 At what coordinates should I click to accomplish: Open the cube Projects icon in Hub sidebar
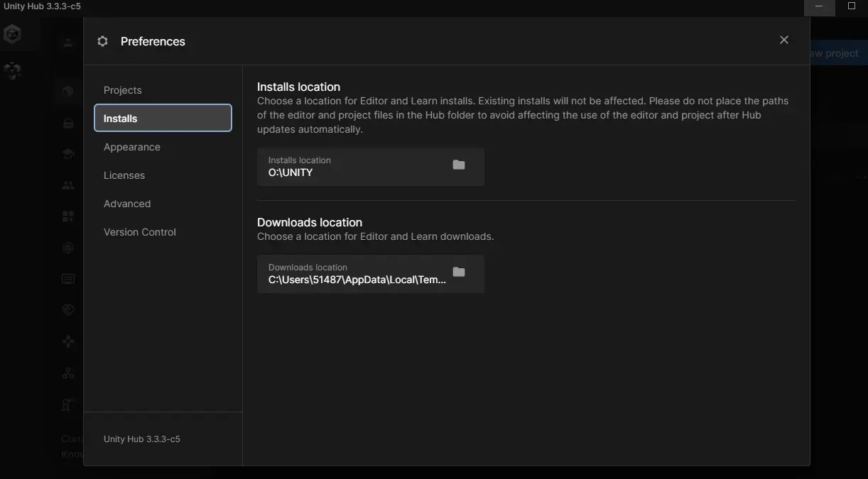click(x=68, y=91)
